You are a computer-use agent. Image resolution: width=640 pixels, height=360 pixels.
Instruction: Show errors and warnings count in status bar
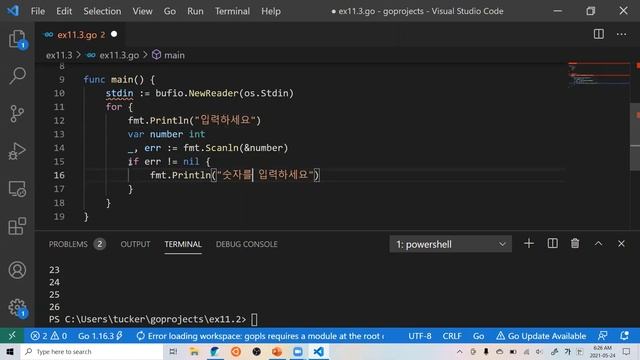(x=49, y=336)
